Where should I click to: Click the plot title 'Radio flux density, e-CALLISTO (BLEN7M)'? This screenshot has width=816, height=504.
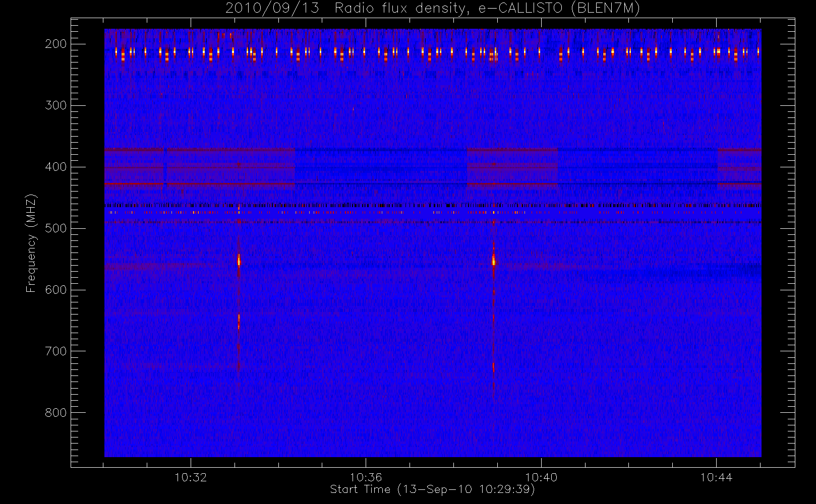pyautogui.click(x=487, y=9)
